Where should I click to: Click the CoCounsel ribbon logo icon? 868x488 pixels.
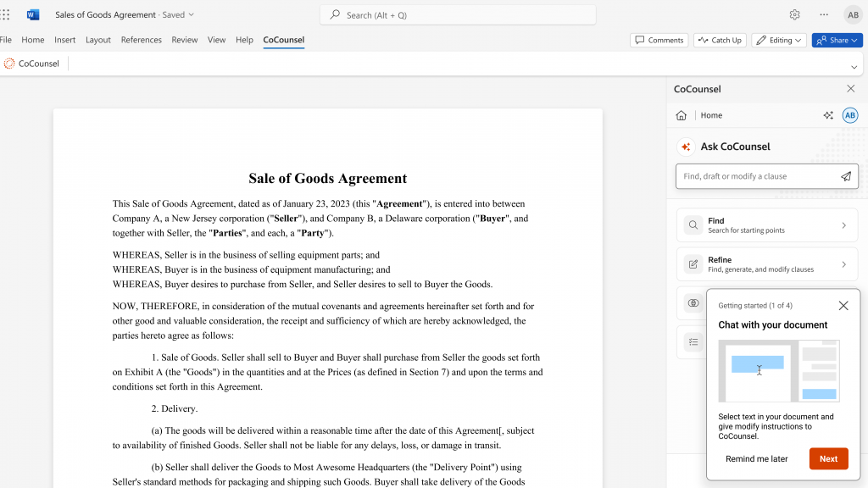[9, 64]
